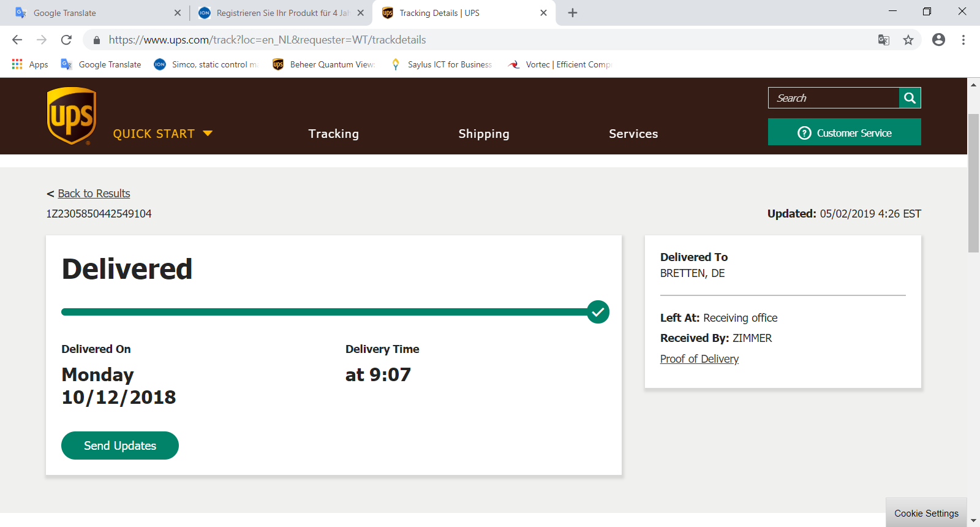Click the Updated 05/02/2019 timestamp
Screen dimensions: 980x527
click(844, 214)
